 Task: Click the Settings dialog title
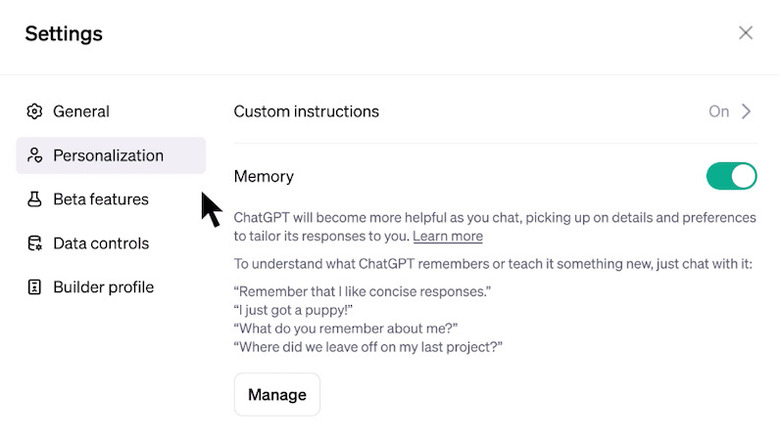(64, 34)
